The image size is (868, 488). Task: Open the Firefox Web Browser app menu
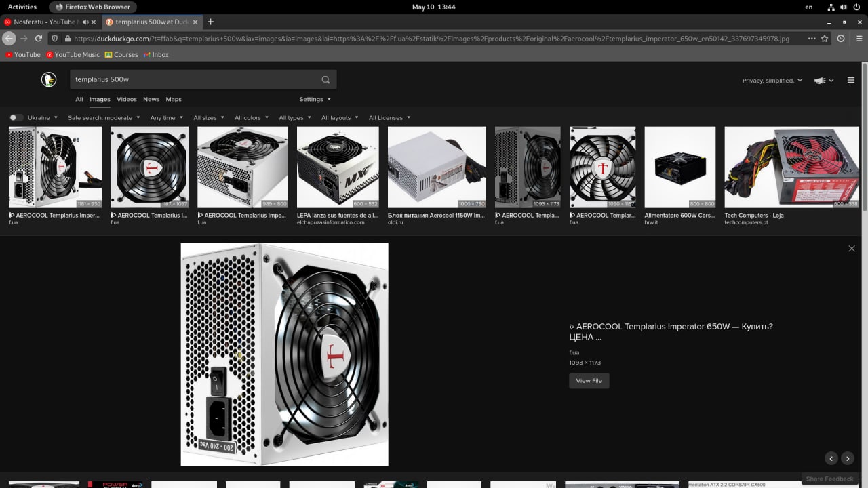point(92,7)
